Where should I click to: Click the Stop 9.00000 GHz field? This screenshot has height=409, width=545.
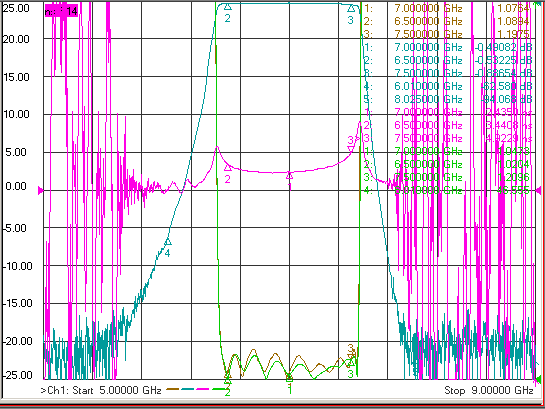click(x=489, y=390)
